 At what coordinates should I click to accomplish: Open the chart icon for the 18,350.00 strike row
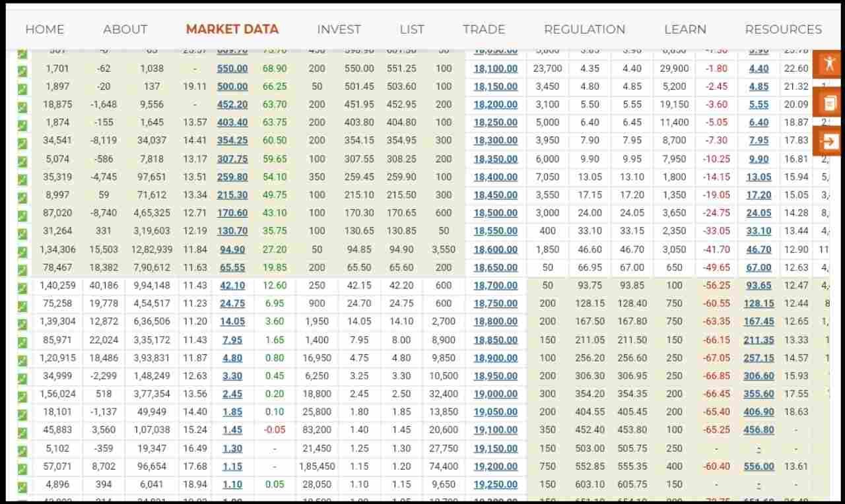coord(22,160)
